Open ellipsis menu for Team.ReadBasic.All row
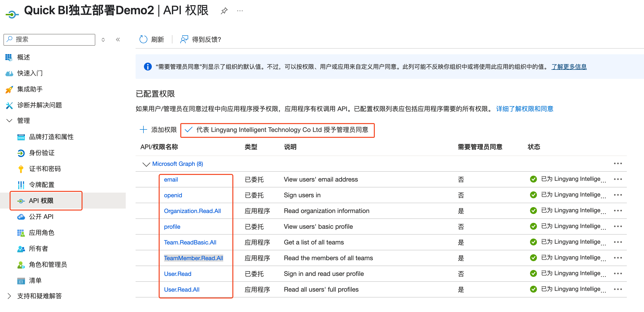This screenshot has width=644, height=312. [x=617, y=242]
